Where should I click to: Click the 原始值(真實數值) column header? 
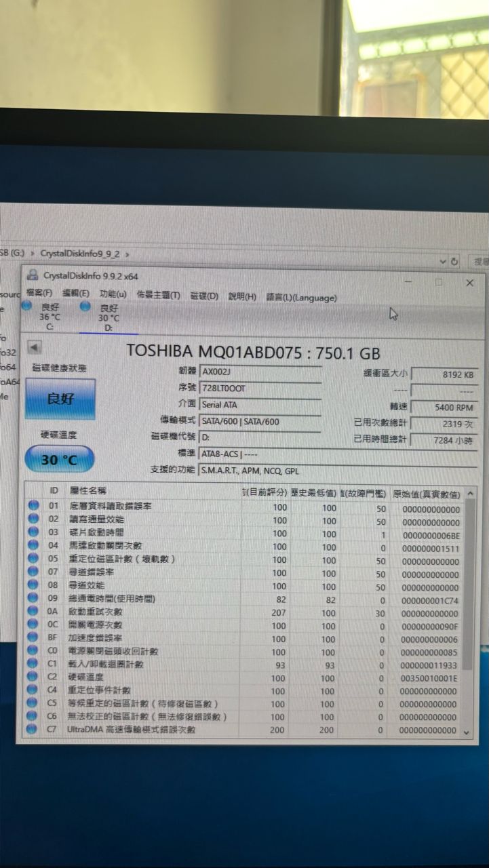click(426, 494)
